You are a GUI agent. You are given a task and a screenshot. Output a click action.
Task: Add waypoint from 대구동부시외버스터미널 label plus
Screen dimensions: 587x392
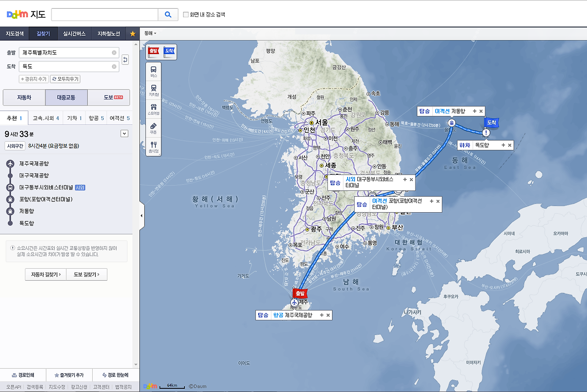(405, 179)
